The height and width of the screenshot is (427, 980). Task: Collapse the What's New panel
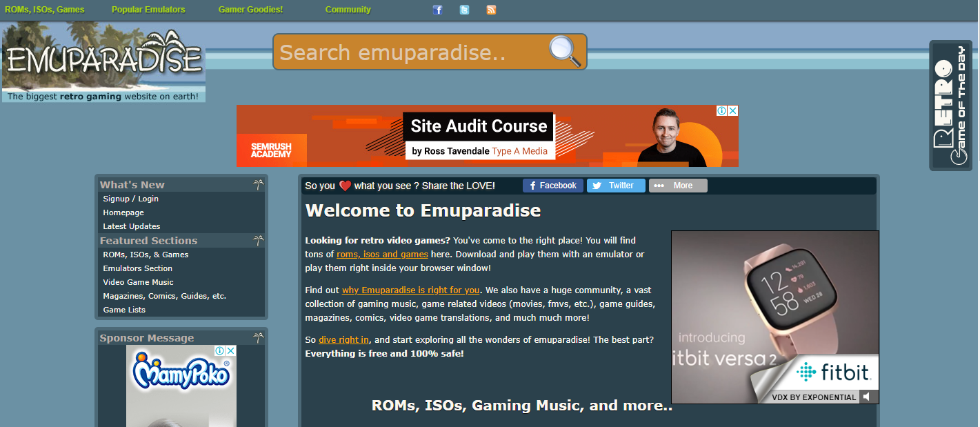click(x=258, y=183)
